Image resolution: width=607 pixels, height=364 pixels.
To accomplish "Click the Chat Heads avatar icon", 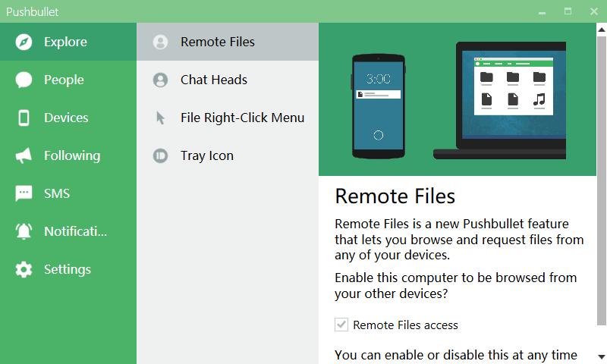I will point(160,80).
